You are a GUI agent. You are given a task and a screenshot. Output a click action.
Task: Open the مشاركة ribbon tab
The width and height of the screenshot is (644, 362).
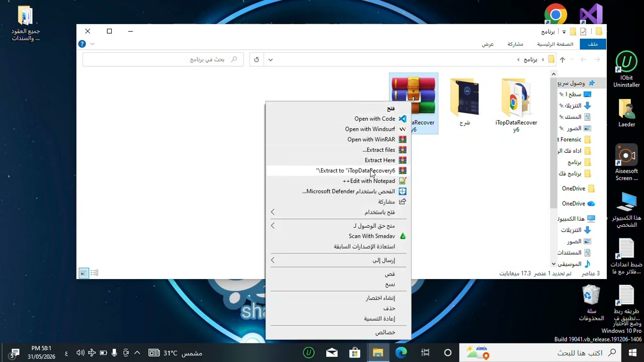[x=515, y=44]
